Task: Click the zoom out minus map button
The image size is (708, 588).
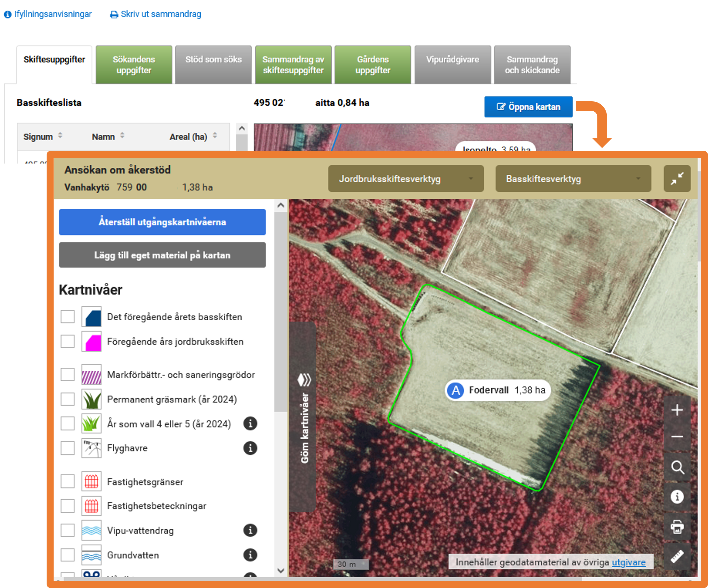Action: point(677,437)
